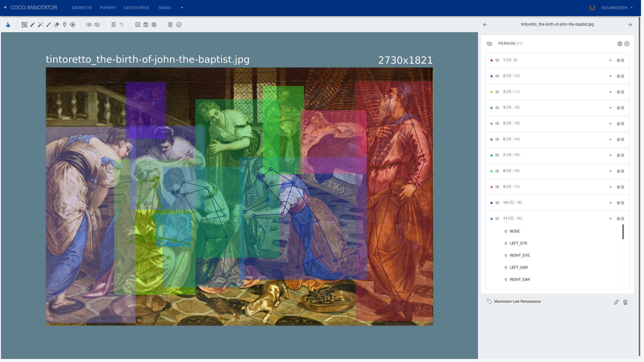Image resolution: width=644 pixels, height=362 pixels.
Task: Toggle visibility of annotation 2 (ID: 10)
Action: pos(497,76)
